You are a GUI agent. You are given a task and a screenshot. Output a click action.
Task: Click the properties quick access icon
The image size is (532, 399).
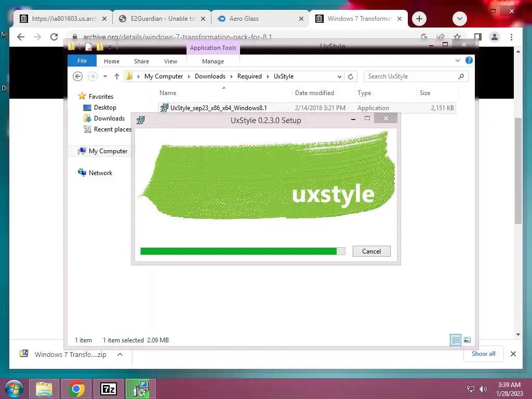(x=88, y=47)
